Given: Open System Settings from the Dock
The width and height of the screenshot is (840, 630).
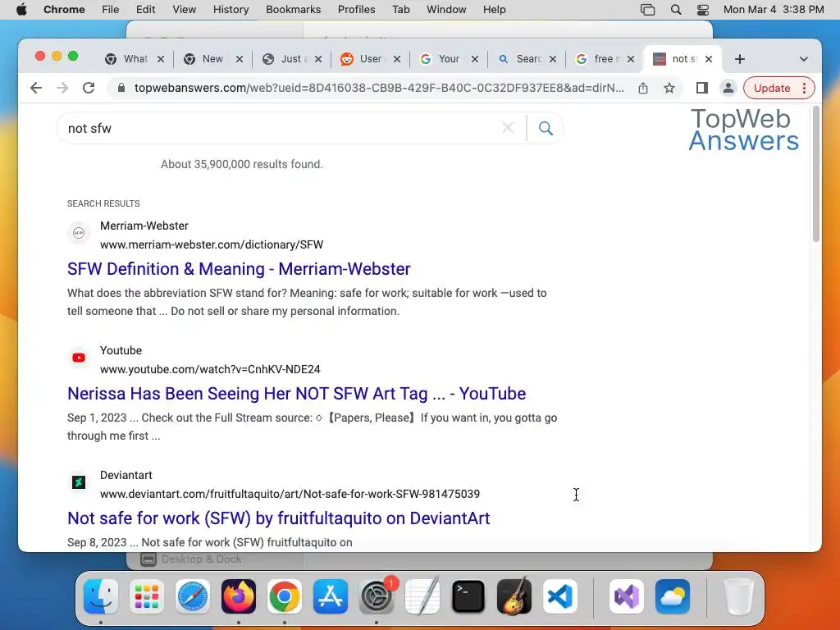Looking at the screenshot, I should (x=377, y=596).
